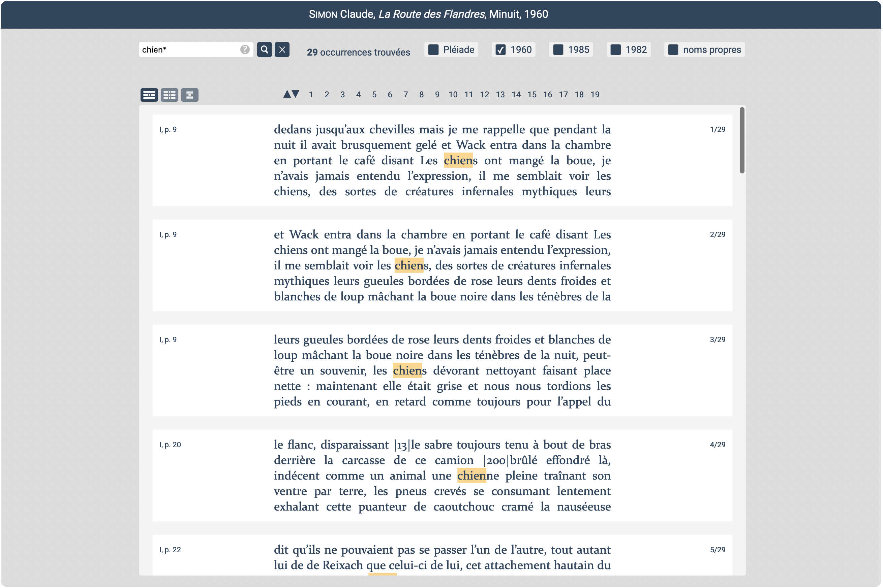Click the magnifying glass search button
This screenshot has width=883, height=588.
coord(264,50)
